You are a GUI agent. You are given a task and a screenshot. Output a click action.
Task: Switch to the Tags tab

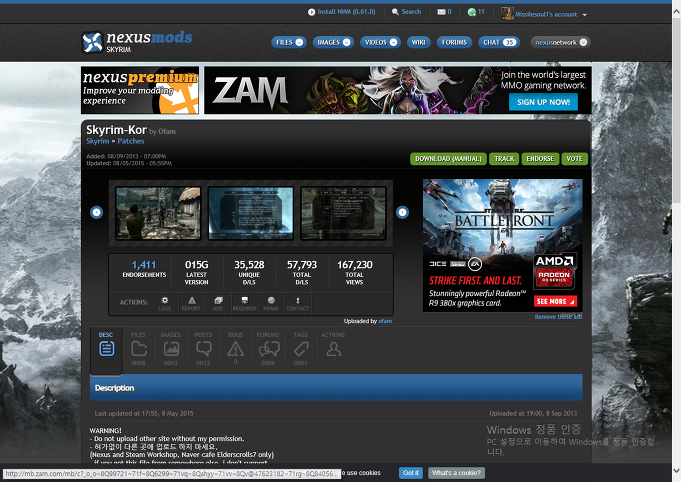pyautogui.click(x=301, y=349)
